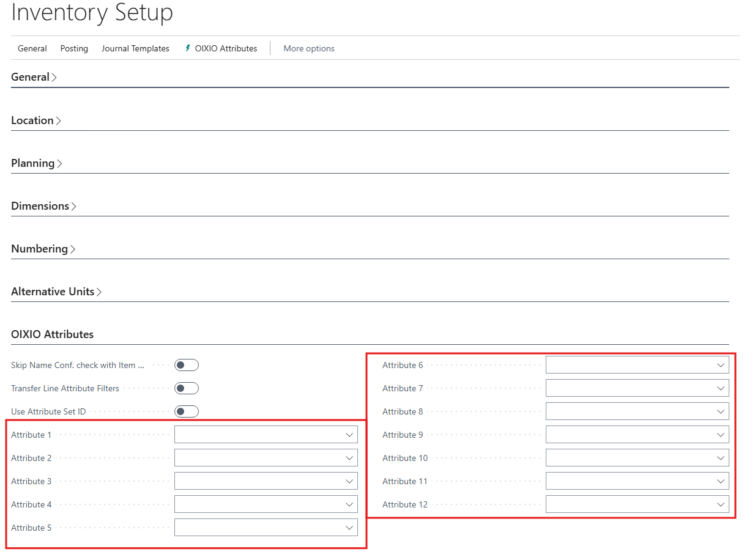The width and height of the screenshot is (755, 560).
Task: Click More options in the action bar
Action: tap(309, 48)
